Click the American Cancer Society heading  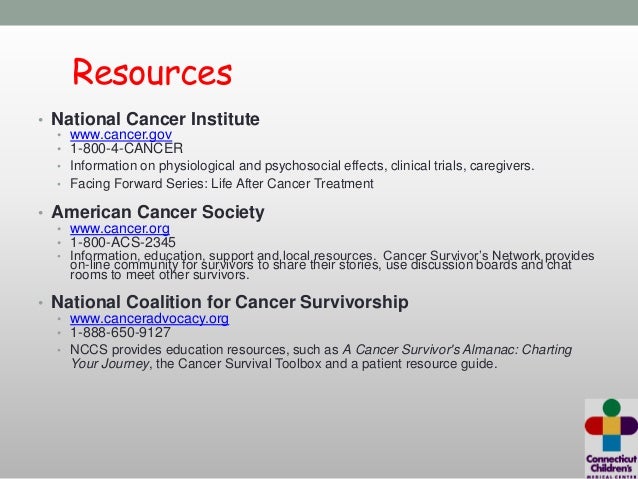coord(157,212)
